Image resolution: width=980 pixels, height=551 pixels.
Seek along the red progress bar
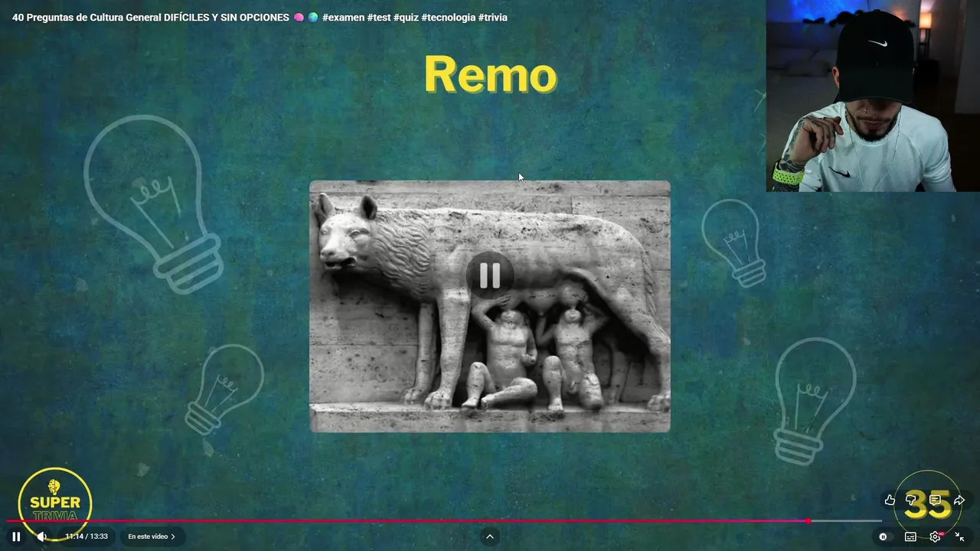(x=444, y=521)
